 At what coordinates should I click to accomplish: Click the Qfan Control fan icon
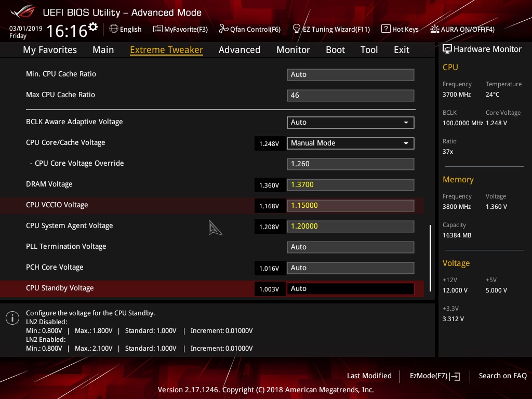(223, 29)
